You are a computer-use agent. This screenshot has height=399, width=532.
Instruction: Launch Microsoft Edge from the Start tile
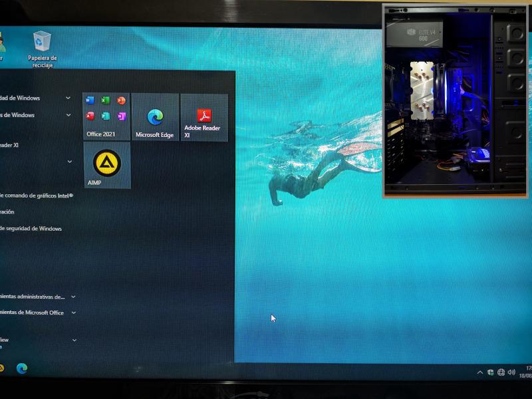click(155, 117)
